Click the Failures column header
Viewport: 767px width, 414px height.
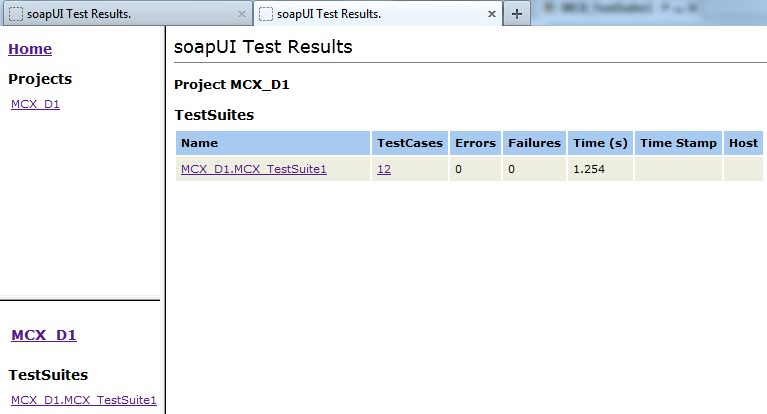534,143
